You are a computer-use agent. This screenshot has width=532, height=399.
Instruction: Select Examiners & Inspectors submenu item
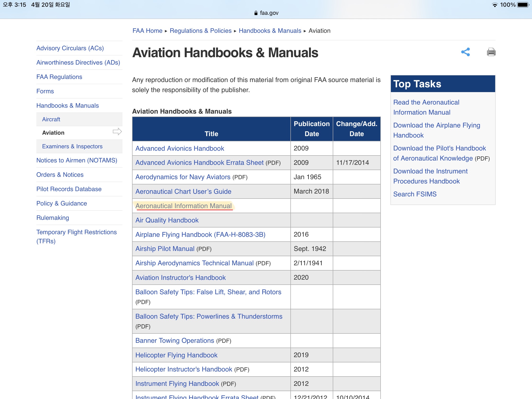72,146
